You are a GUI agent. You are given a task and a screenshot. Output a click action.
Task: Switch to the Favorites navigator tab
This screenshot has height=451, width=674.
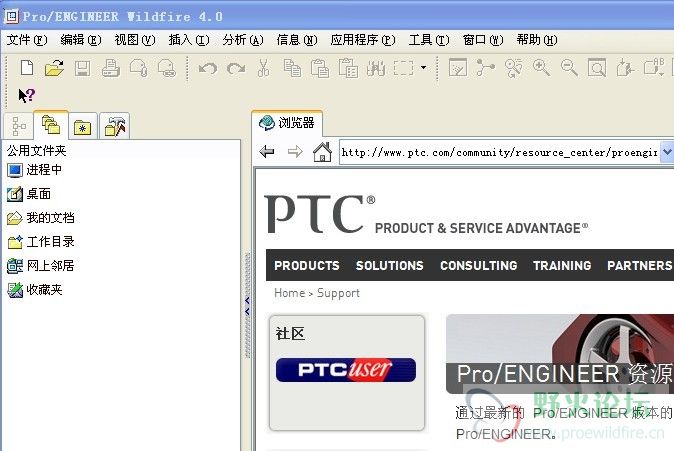point(83,126)
